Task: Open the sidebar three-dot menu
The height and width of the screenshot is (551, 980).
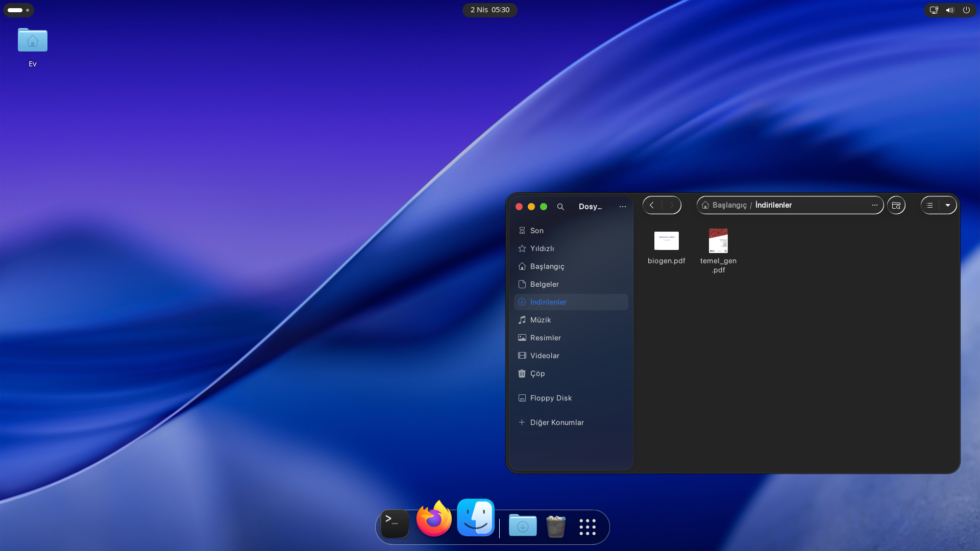Action: pyautogui.click(x=623, y=207)
